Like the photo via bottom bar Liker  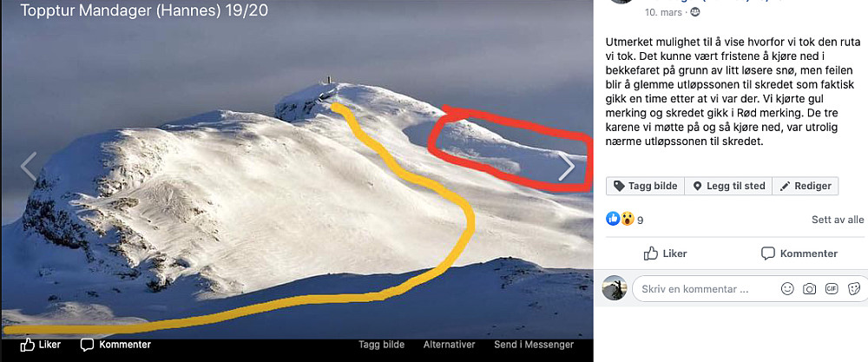[41, 345]
